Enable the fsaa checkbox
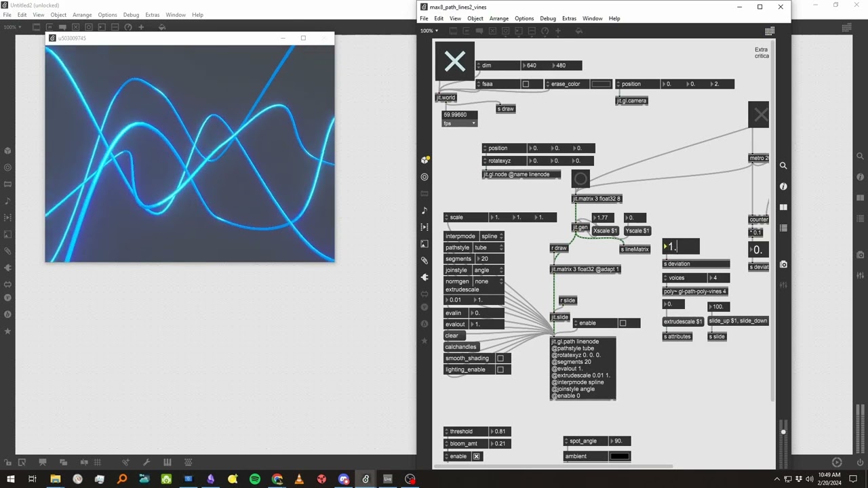The height and width of the screenshot is (488, 868). pos(526,84)
